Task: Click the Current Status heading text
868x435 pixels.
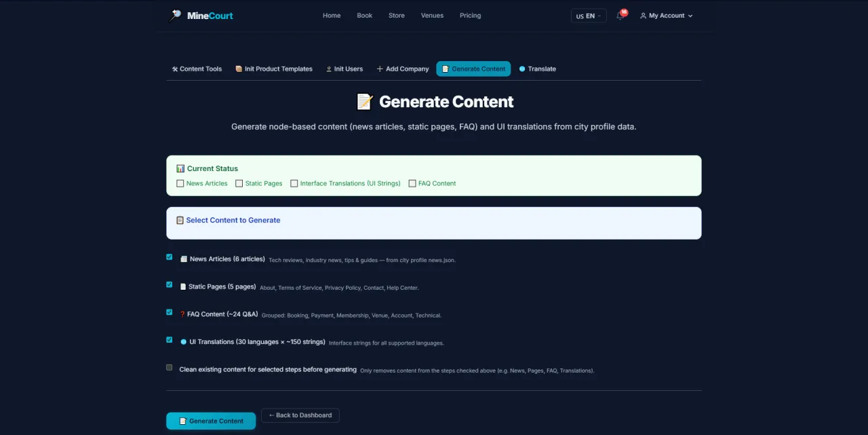Action: click(212, 168)
